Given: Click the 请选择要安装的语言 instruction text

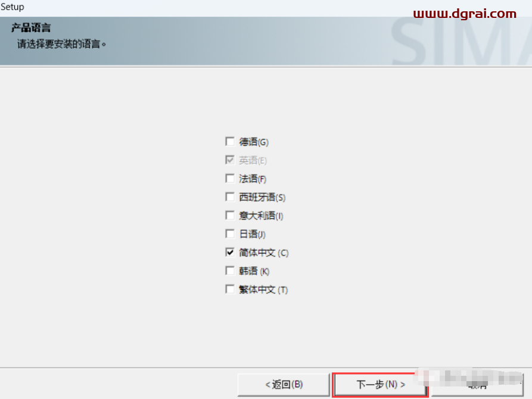Looking at the screenshot, I should [62, 43].
